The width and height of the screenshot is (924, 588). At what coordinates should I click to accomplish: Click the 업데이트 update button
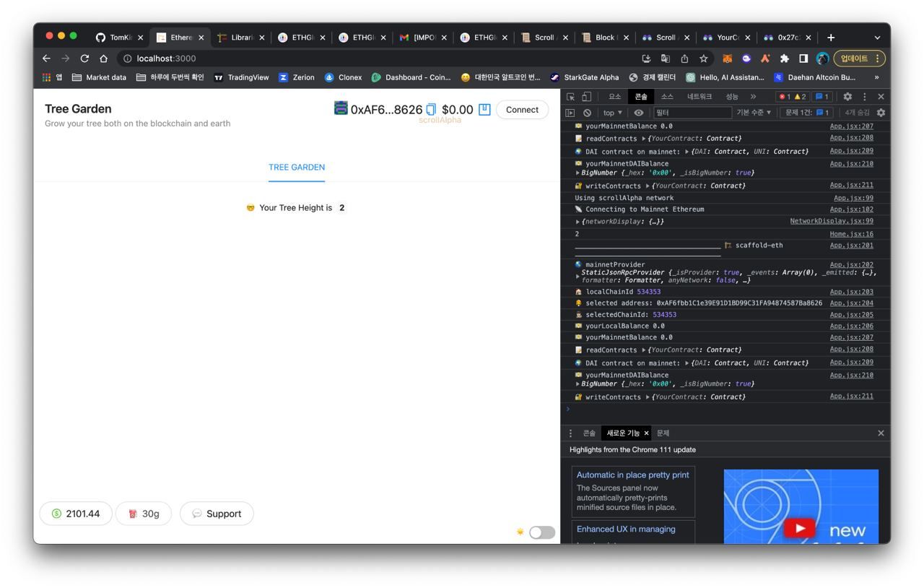point(859,59)
